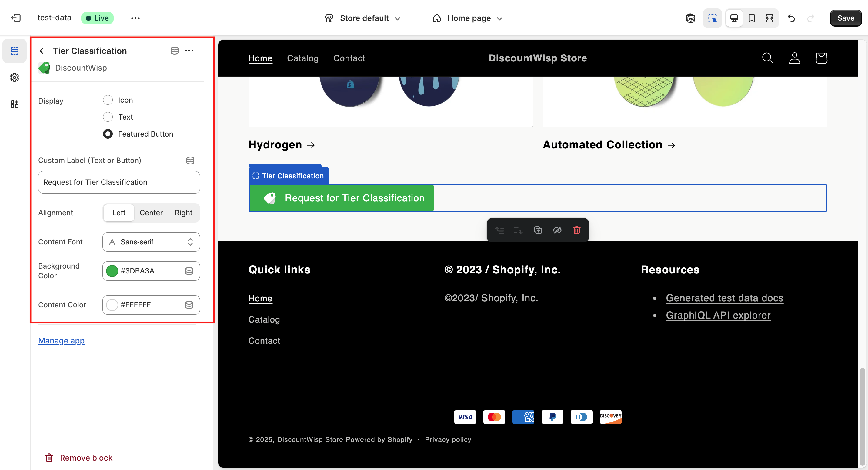The height and width of the screenshot is (470, 868).
Task: Click the duplicate block icon
Action: click(538, 230)
